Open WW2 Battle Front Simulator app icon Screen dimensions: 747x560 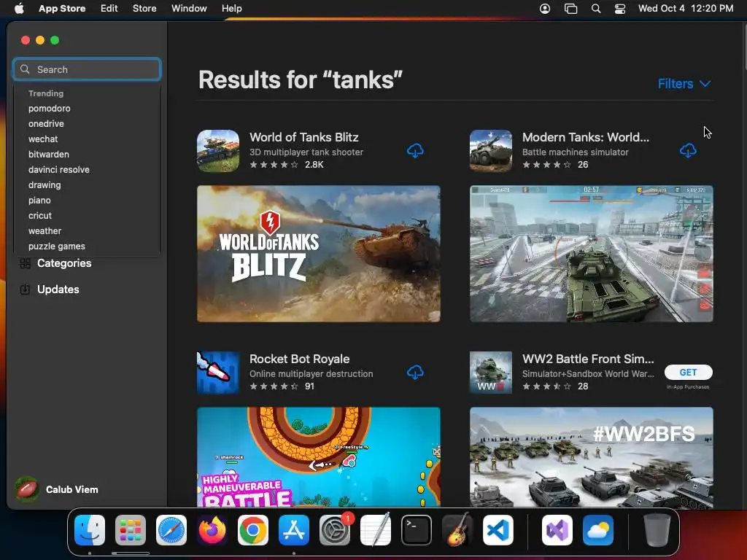tap(491, 373)
